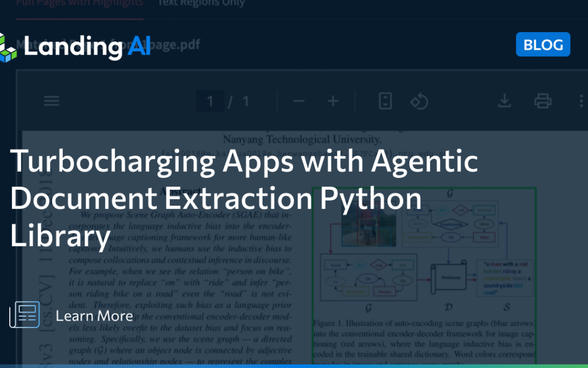The image size is (588, 368).
Task: Click the Nanyang Technological University text
Action: (x=302, y=140)
